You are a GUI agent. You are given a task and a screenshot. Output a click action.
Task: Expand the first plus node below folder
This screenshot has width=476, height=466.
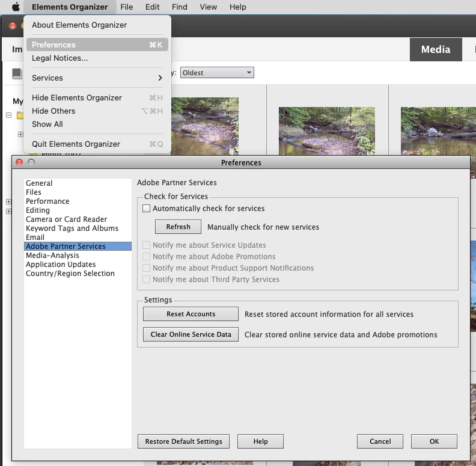coord(20,134)
